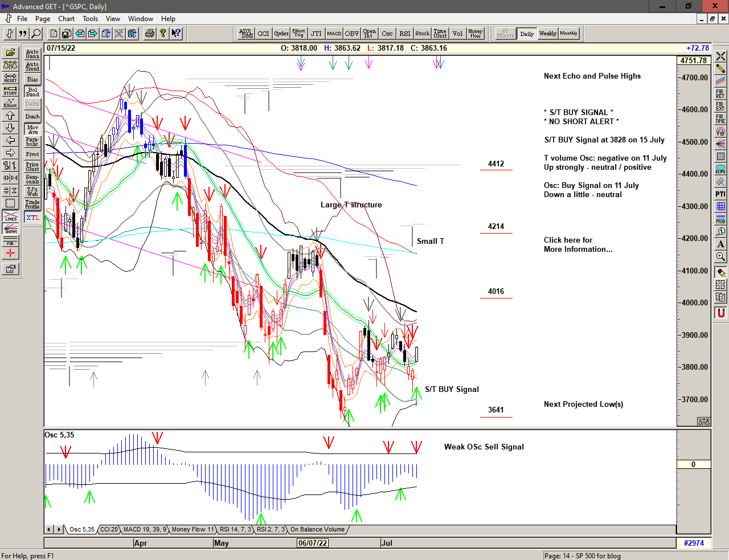Choose the text annotation A tool

[720, 244]
